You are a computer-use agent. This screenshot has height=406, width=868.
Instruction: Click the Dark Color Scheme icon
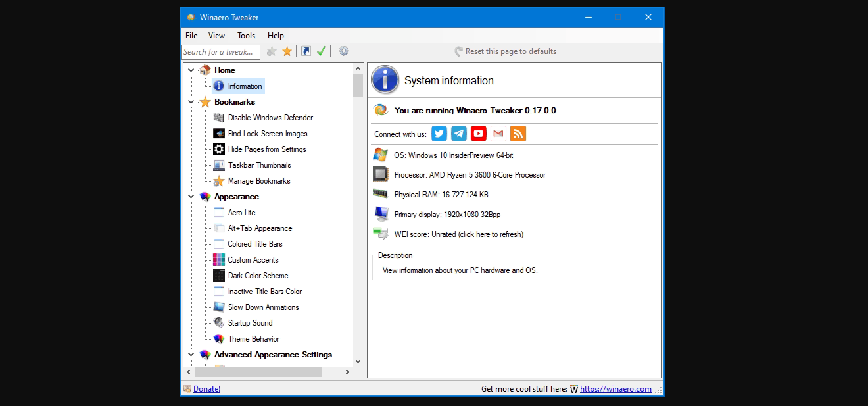point(219,276)
